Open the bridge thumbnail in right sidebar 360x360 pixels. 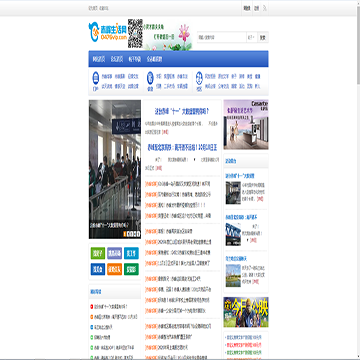point(233,234)
